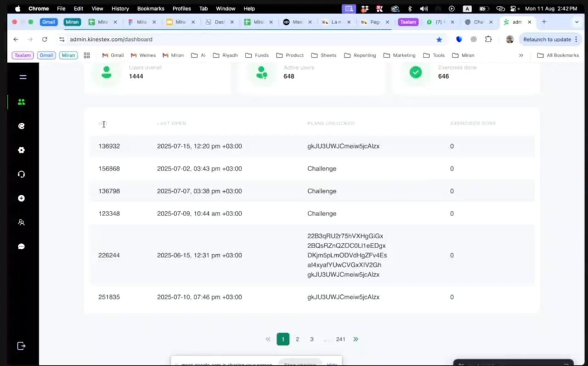
Task: Click user ID 156868 cell
Action: point(109,169)
